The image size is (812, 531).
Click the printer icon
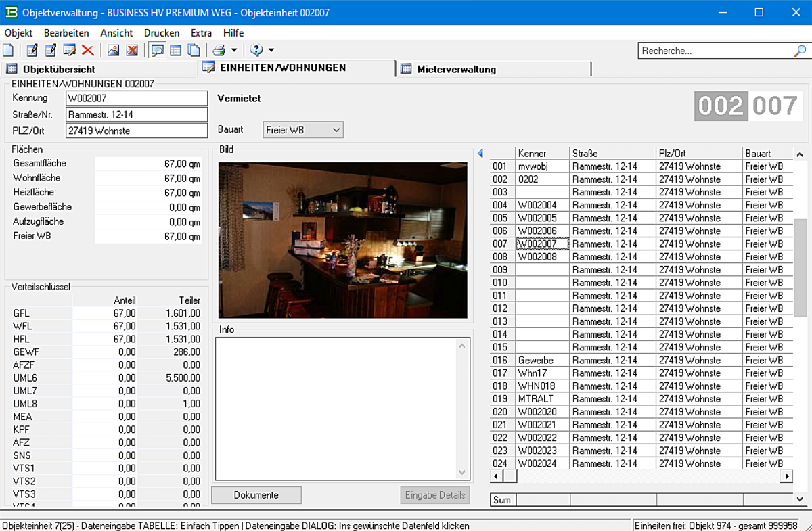pos(219,50)
